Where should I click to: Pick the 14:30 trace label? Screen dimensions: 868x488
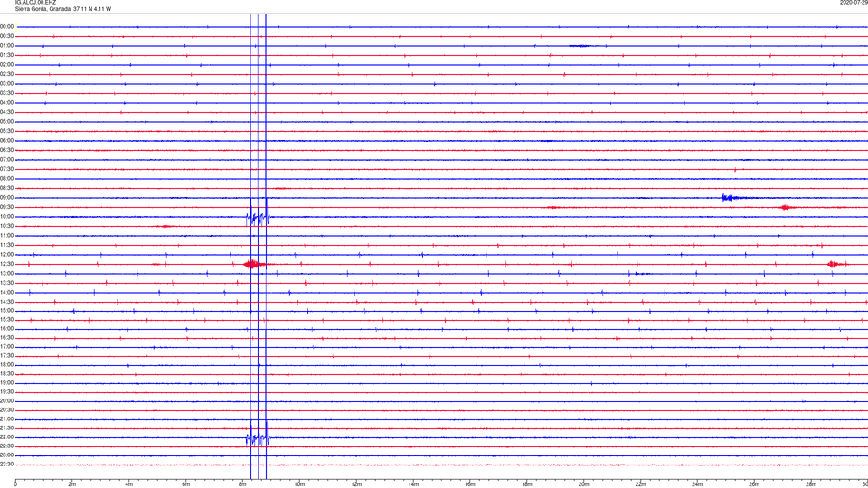7,302
